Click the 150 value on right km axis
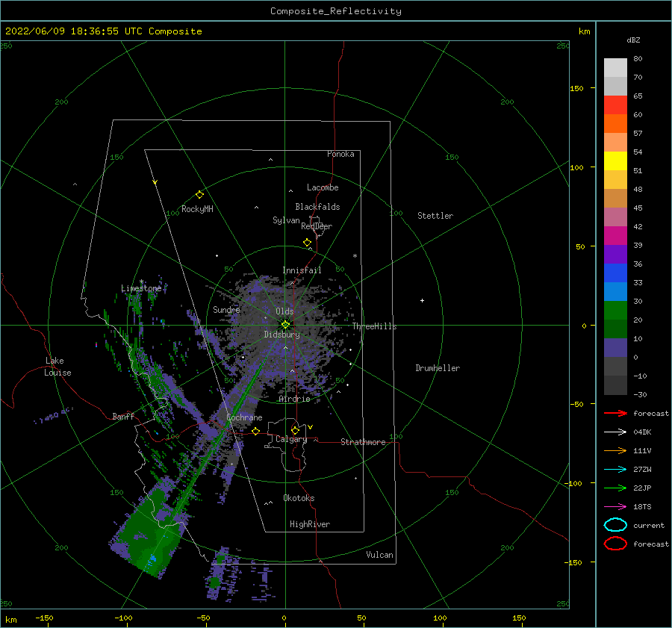Image resolution: width=672 pixels, height=628 pixels. [x=577, y=88]
